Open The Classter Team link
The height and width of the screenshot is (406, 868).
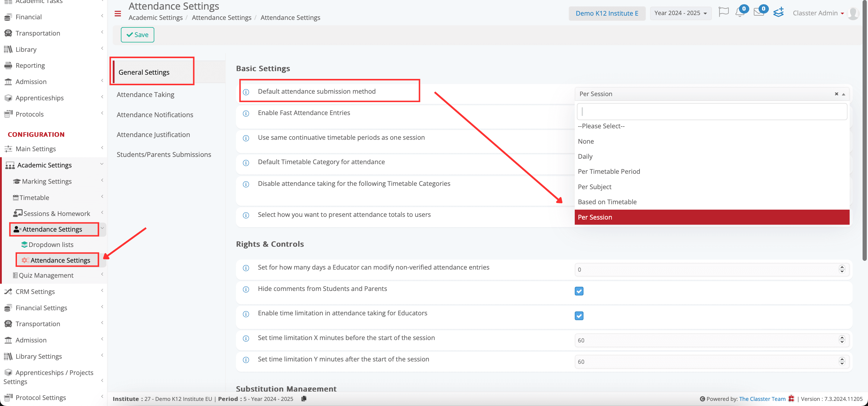[x=762, y=398]
